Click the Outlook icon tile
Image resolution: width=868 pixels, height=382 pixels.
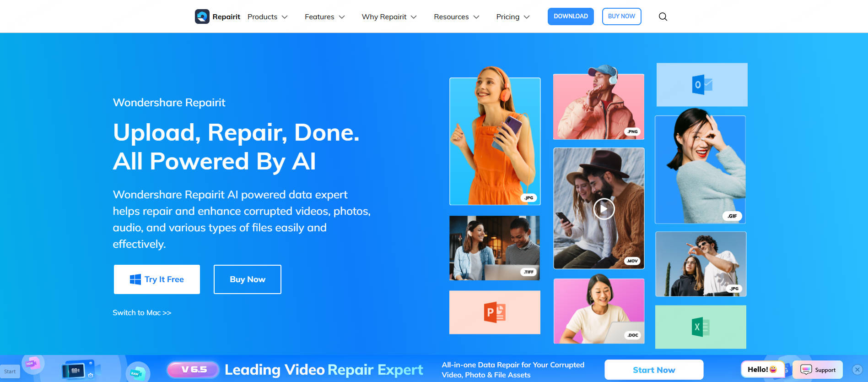pyautogui.click(x=701, y=85)
